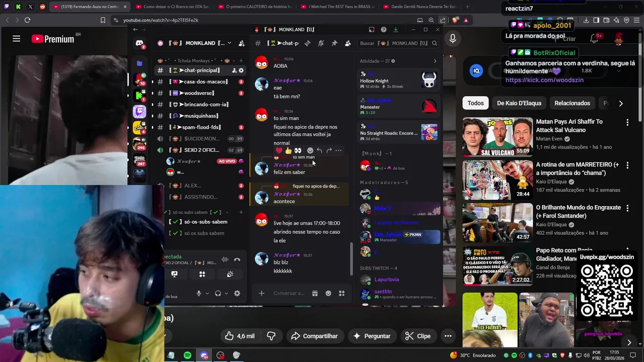Reply to the hovered message
644x362 pixels.
[x=319, y=150]
